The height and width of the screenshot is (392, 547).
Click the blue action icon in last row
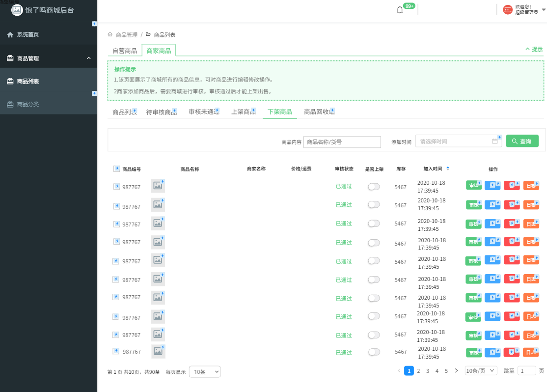coord(492,352)
